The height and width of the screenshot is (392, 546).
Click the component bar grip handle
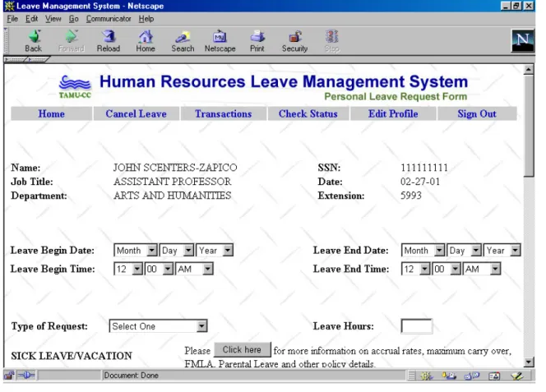point(412,376)
